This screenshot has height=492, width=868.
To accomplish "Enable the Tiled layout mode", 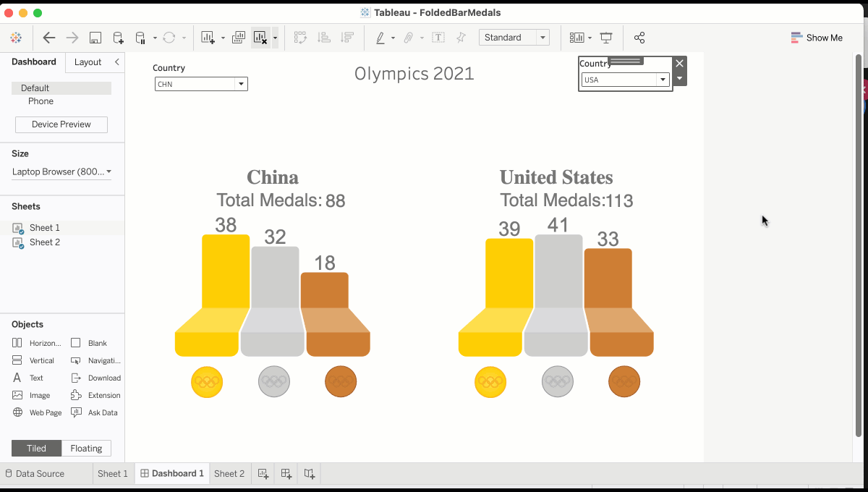I will (x=36, y=448).
